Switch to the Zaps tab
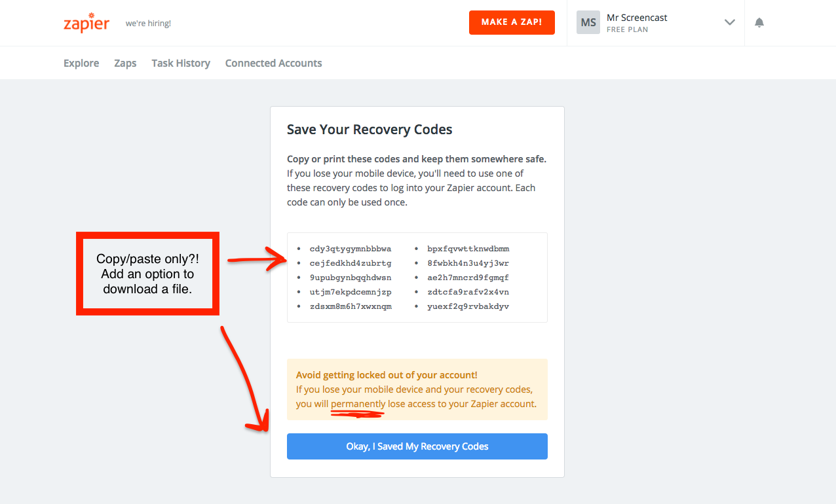Image resolution: width=836 pixels, height=504 pixels. click(x=124, y=63)
